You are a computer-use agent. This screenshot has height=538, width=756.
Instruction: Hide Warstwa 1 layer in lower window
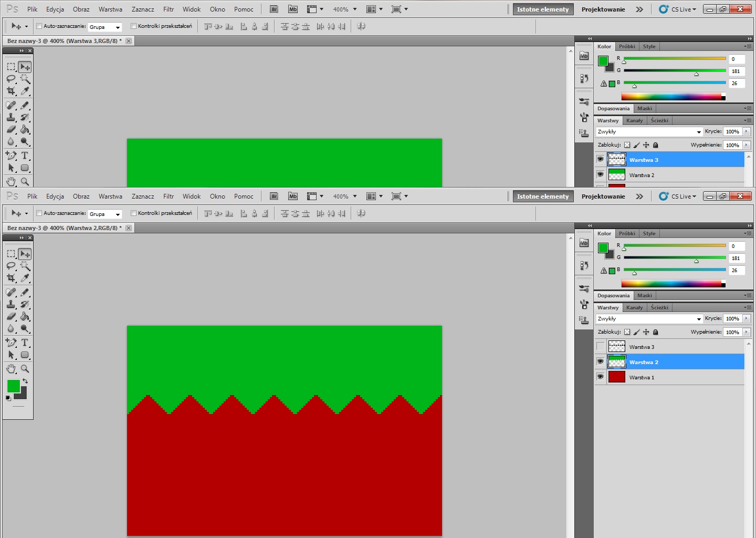(601, 377)
